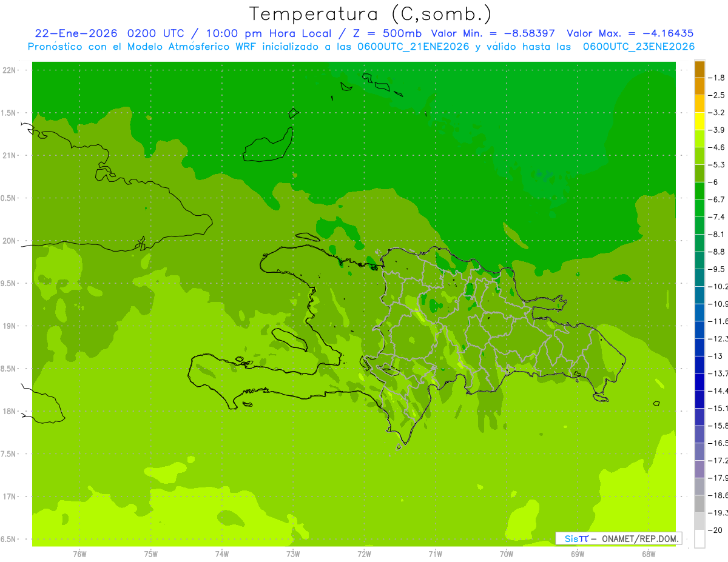The image size is (728, 562).
Task: Click the "76W" longitude label
Action: pyautogui.click(x=79, y=554)
